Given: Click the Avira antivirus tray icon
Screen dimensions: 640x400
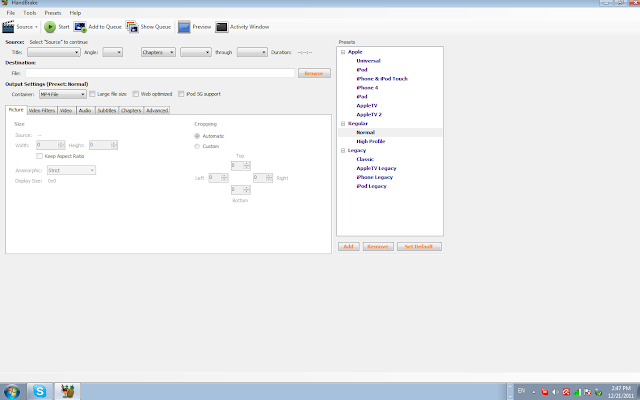Looking at the screenshot, I should tap(566, 392).
